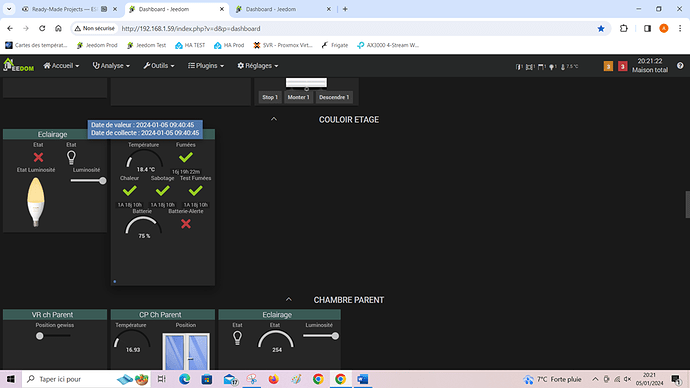
Task: Reload the page with the refresh icon
Action: [x=42, y=29]
